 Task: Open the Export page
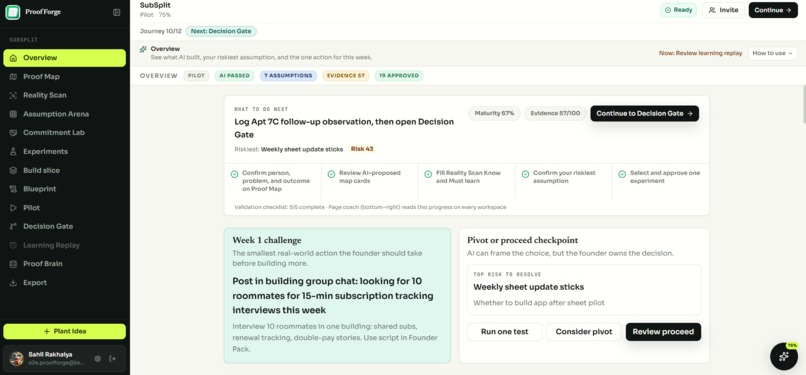tap(64, 283)
